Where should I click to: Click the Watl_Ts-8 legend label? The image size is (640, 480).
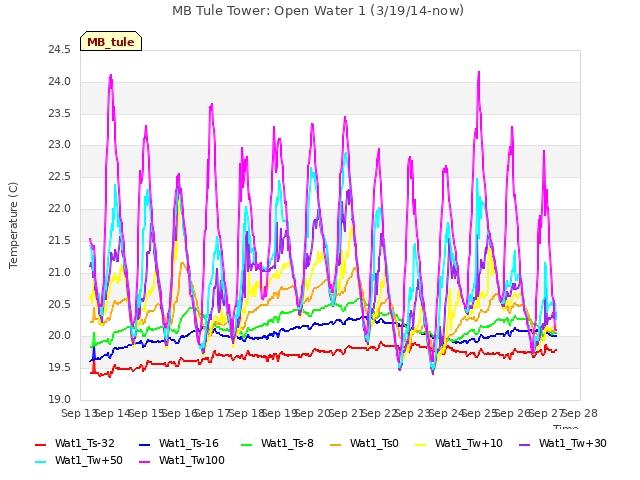[287, 443]
